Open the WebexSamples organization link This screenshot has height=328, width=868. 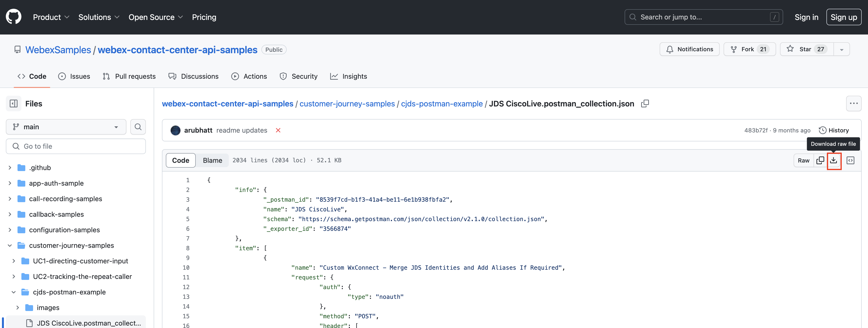coord(58,50)
